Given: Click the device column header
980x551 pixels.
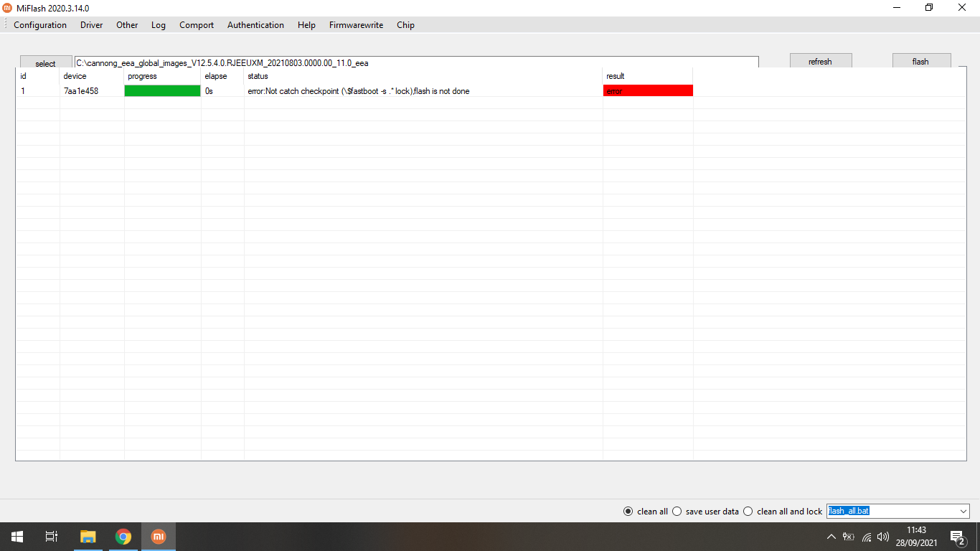Looking at the screenshot, I should (92, 76).
